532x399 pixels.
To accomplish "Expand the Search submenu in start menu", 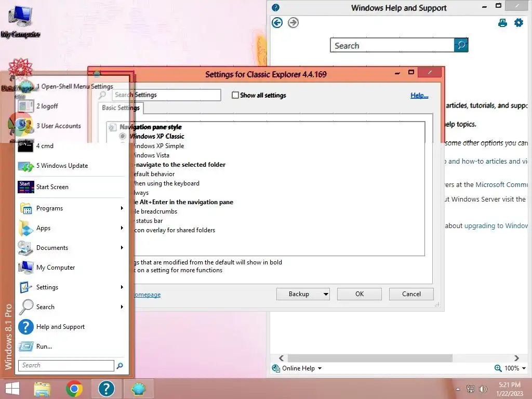I will point(122,307).
